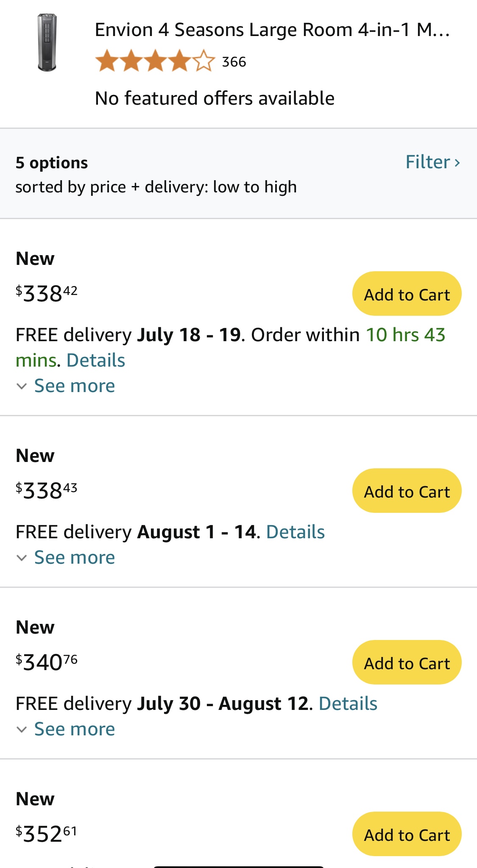The image size is (477, 868).
Task: Open the Filter options
Action: (428, 162)
